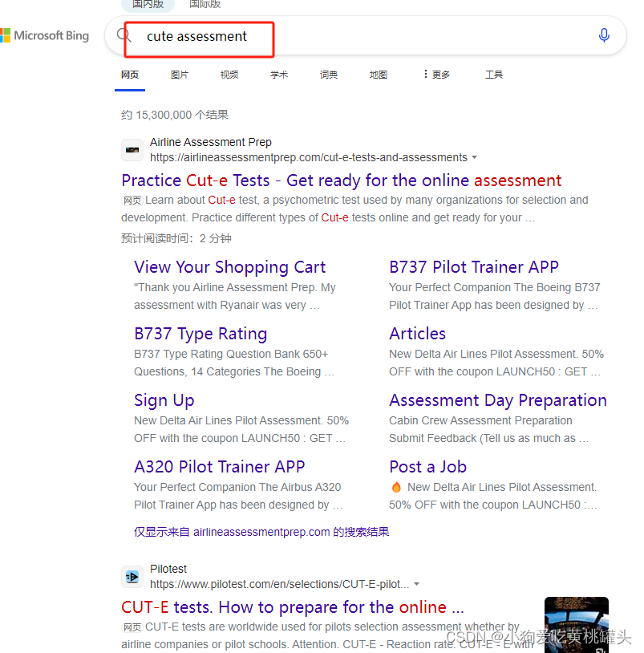Screen dimensions: 644x653
Task: Click the pilotest.com URL text
Action: coord(279,584)
